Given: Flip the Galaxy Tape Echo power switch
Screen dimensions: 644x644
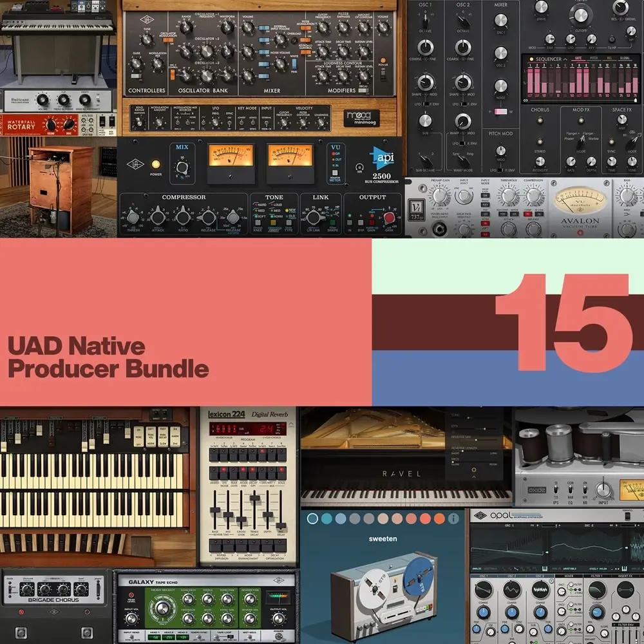Looking at the screenshot, I should (x=279, y=638).
